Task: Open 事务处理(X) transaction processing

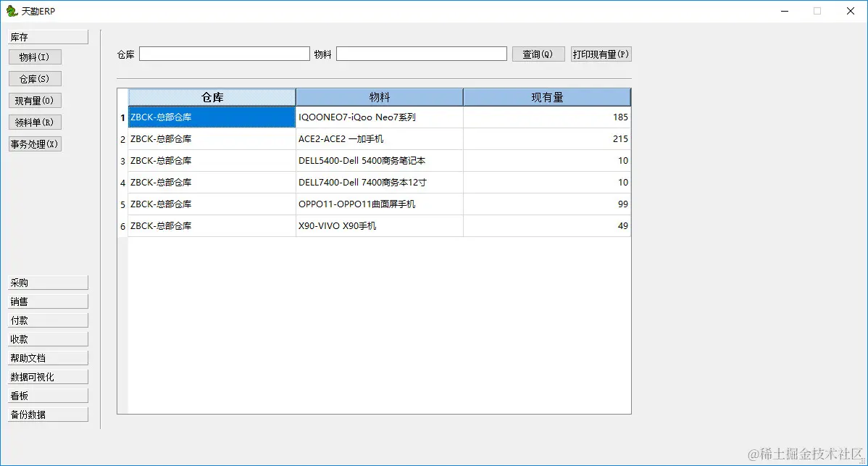Action: click(x=35, y=143)
